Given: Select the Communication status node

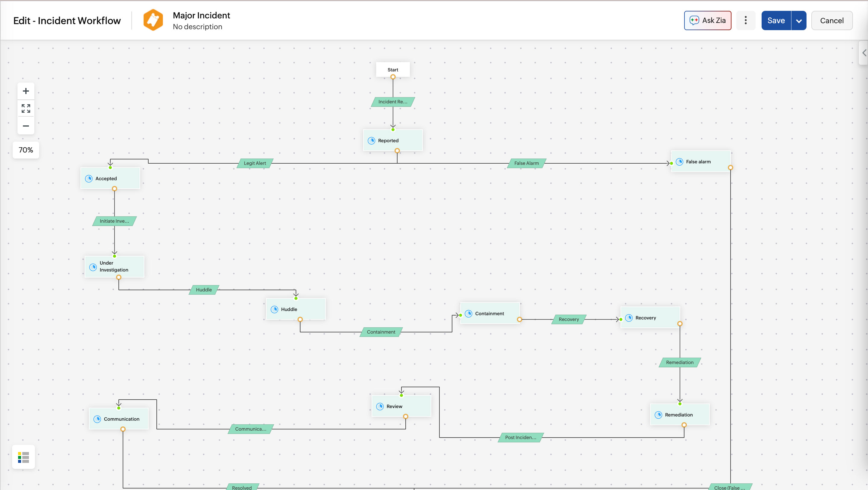Looking at the screenshot, I should pyautogui.click(x=119, y=419).
